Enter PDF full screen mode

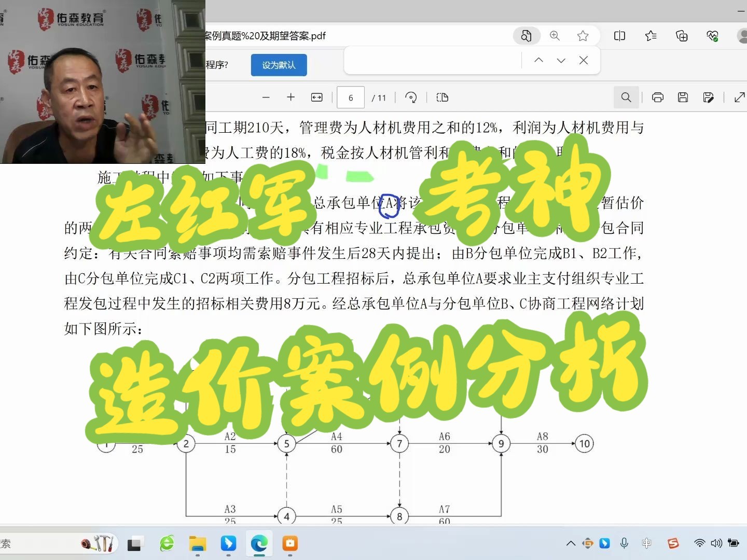point(740,97)
